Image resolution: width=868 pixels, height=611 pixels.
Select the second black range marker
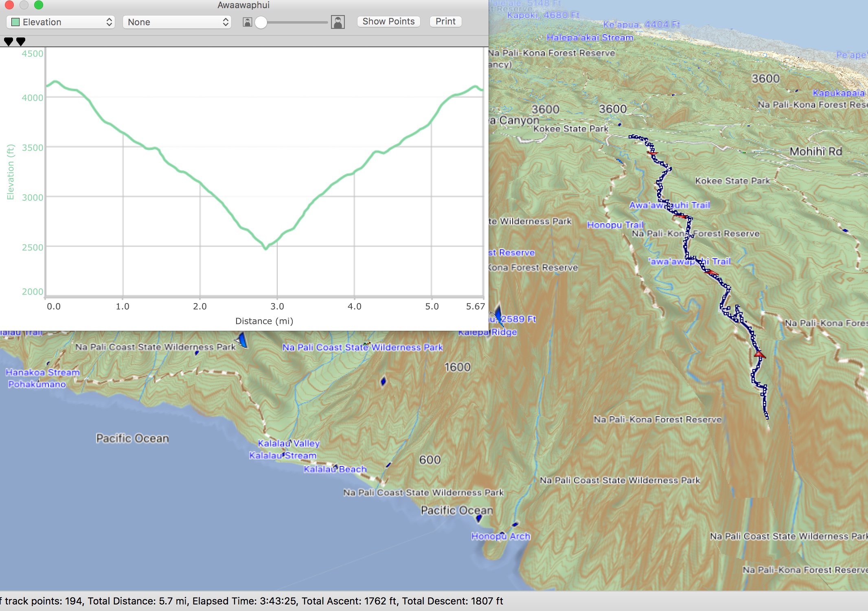tap(21, 41)
